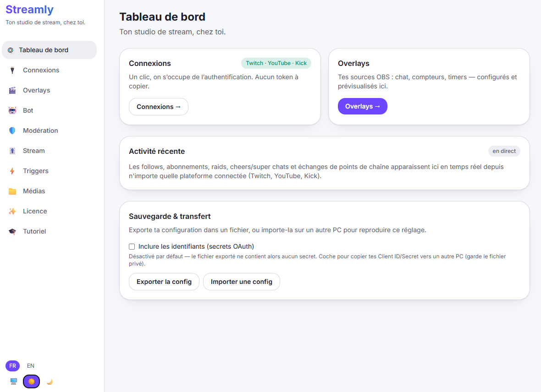Click the graduation cap Tutoriel icon
The width and height of the screenshot is (541, 392).
12,231
